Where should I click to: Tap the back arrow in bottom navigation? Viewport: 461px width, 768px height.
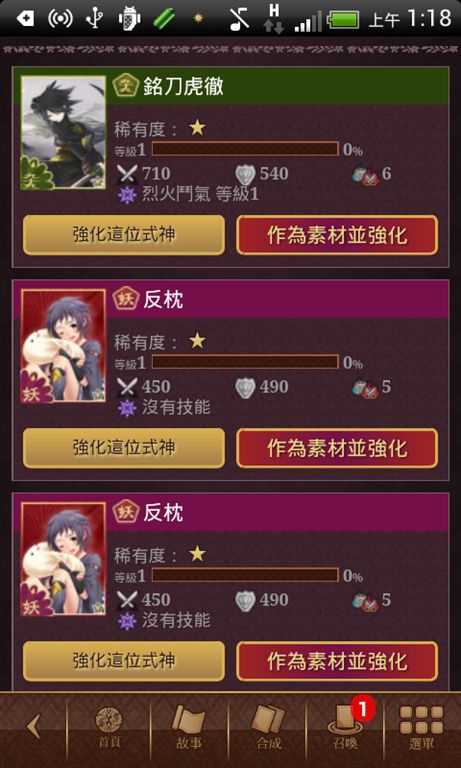point(33,726)
